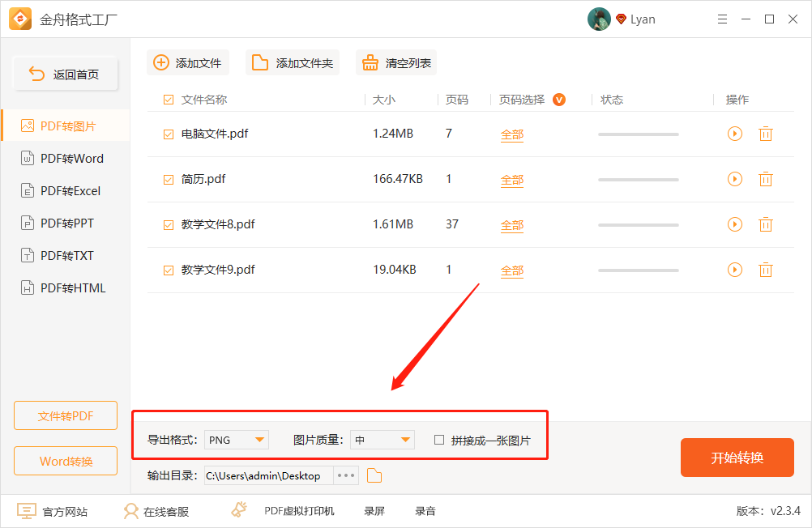Click the Lyan user avatar
Viewport: 812px width, 528px height.
click(x=599, y=19)
